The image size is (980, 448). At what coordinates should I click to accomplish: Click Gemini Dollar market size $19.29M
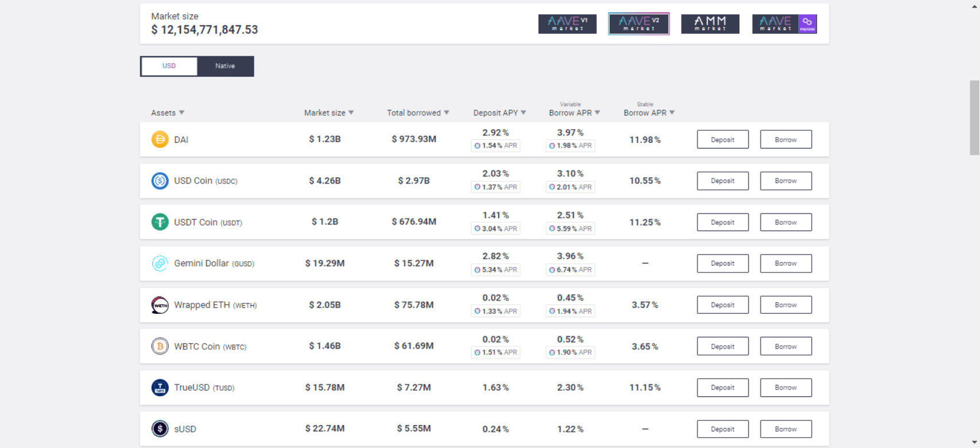click(325, 263)
